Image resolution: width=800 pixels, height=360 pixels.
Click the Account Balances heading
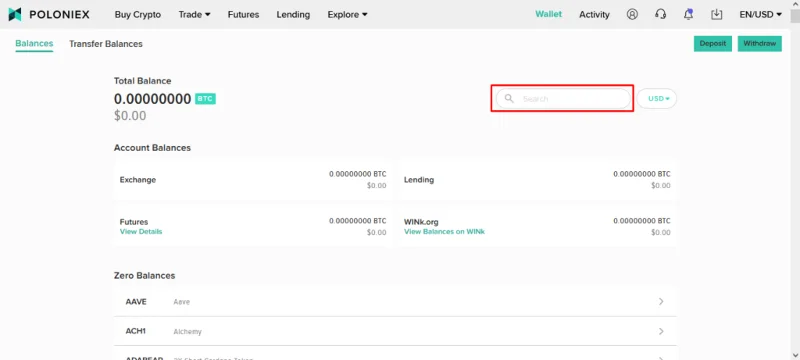tap(152, 147)
